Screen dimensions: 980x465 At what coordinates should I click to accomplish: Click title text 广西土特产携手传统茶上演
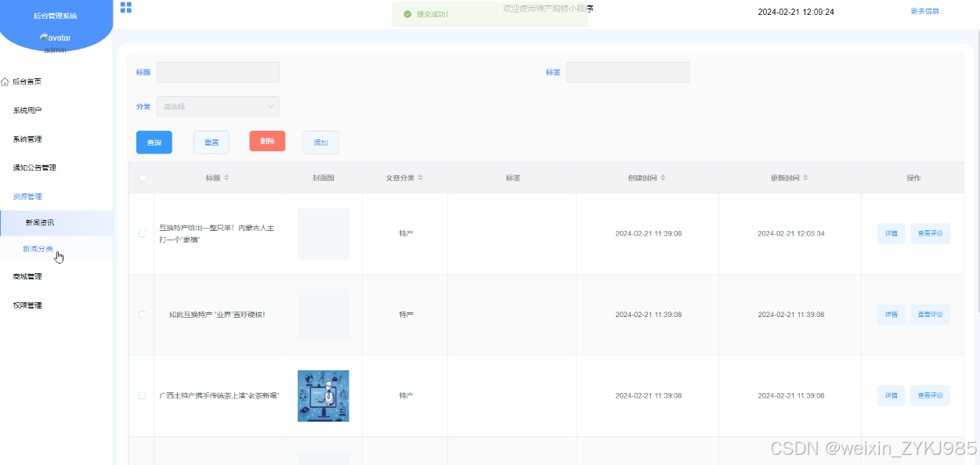pos(219,395)
